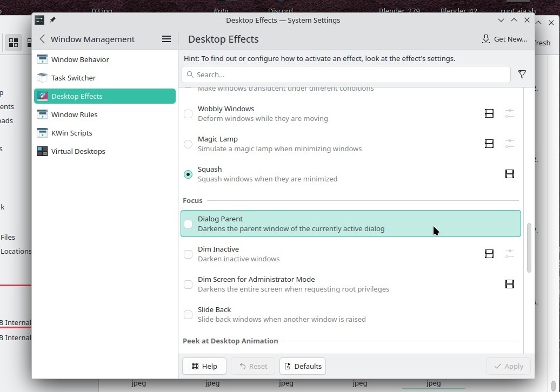Image resolution: width=560 pixels, height=392 pixels.
Task: Open Wobbly Windows configuration sliders icon
Action: [510, 113]
